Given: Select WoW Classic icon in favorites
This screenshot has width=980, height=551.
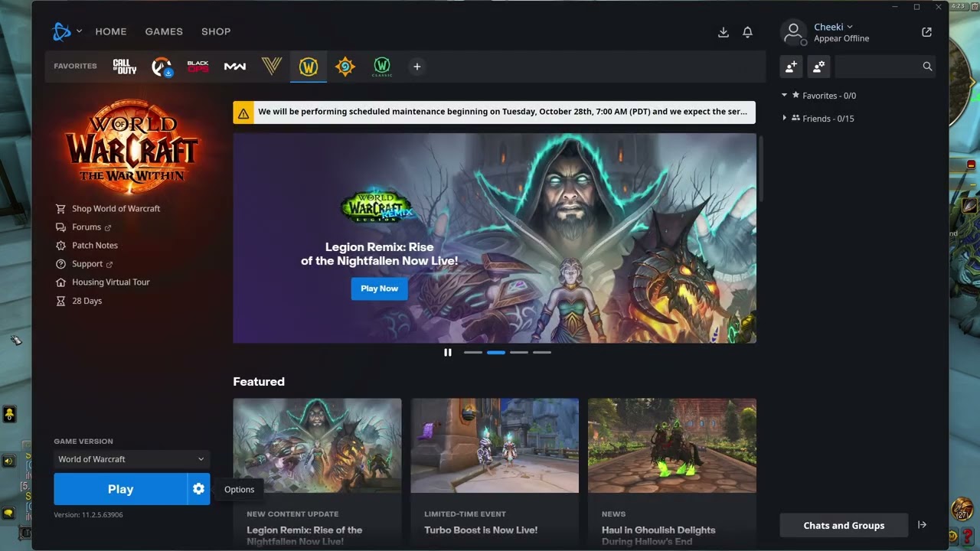Looking at the screenshot, I should [x=382, y=67].
